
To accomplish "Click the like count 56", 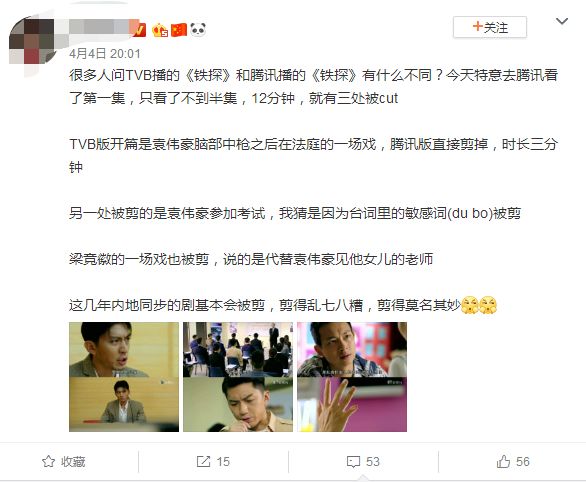I will point(523,462).
